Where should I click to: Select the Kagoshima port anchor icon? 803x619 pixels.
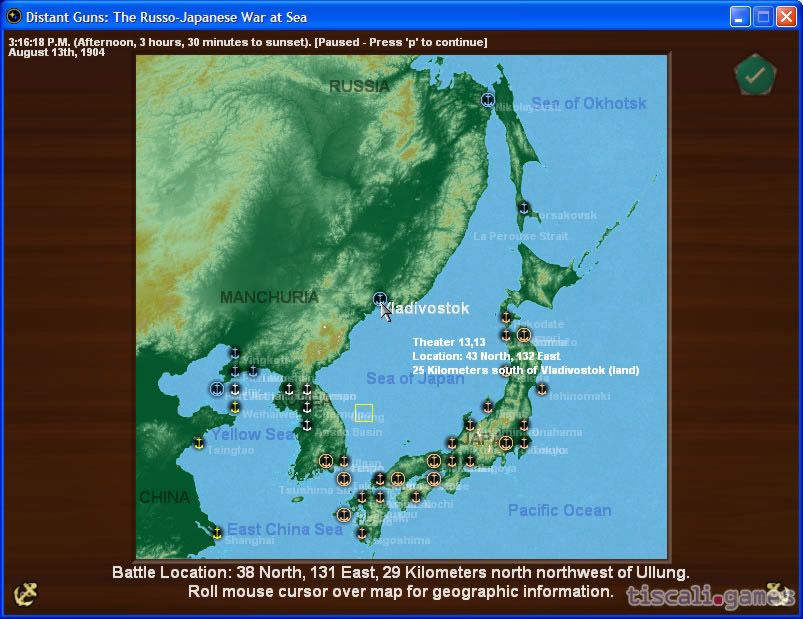(362, 533)
